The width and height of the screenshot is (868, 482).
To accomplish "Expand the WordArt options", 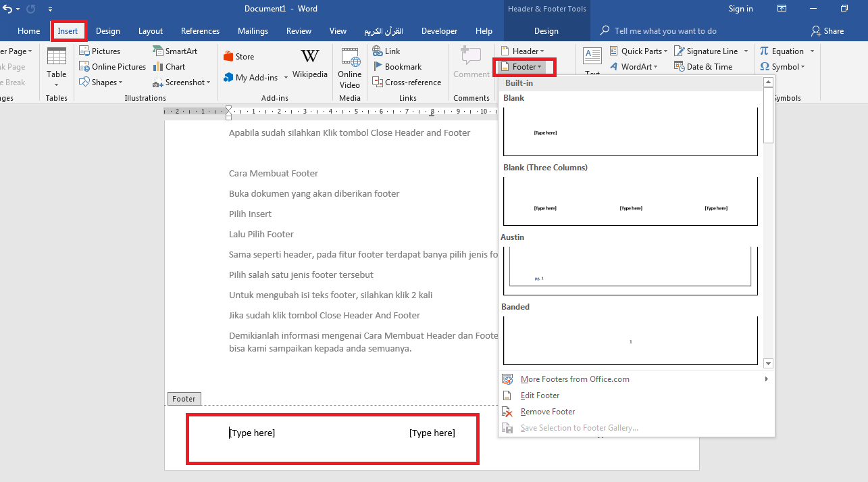I will pyautogui.click(x=634, y=66).
